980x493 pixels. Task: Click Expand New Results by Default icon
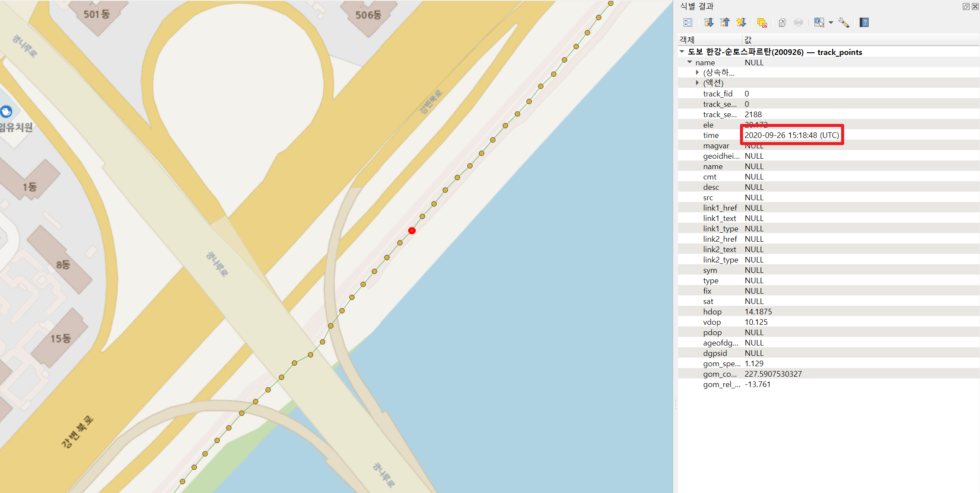click(741, 22)
